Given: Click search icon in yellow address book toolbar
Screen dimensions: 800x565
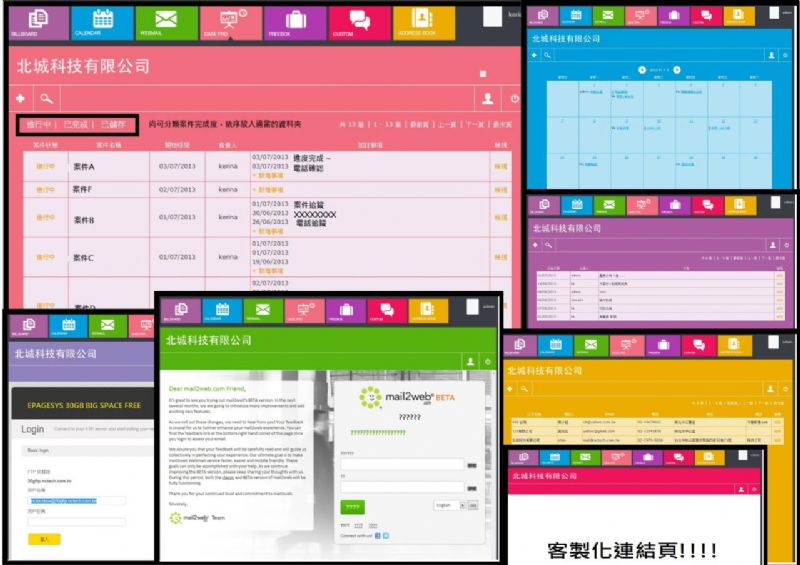Looking at the screenshot, I should tap(524, 389).
